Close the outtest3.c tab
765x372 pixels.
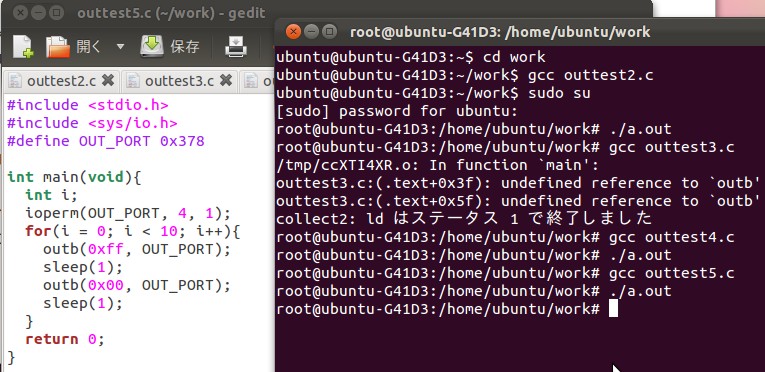(x=225, y=80)
